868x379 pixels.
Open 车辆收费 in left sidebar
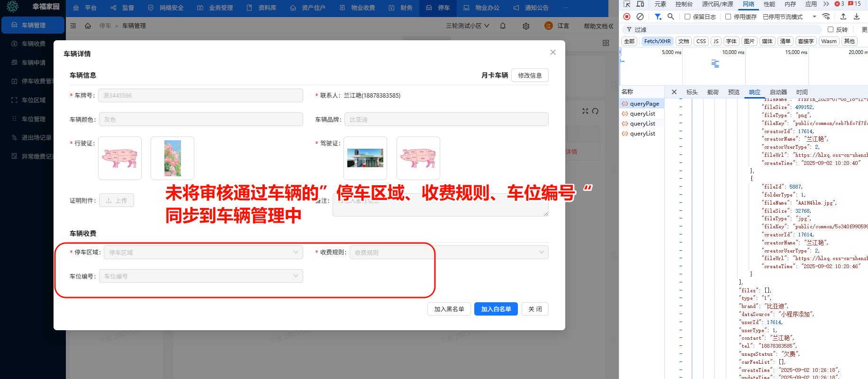click(33, 44)
